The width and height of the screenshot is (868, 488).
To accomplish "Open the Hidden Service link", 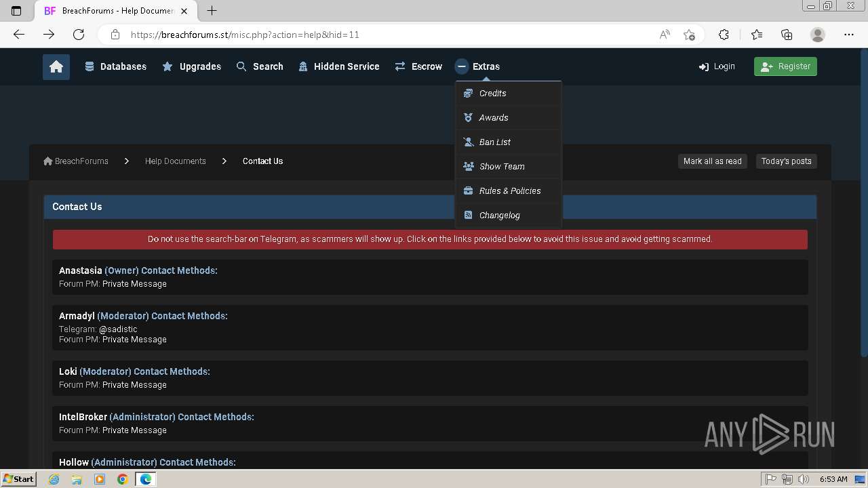I will pyautogui.click(x=339, y=66).
